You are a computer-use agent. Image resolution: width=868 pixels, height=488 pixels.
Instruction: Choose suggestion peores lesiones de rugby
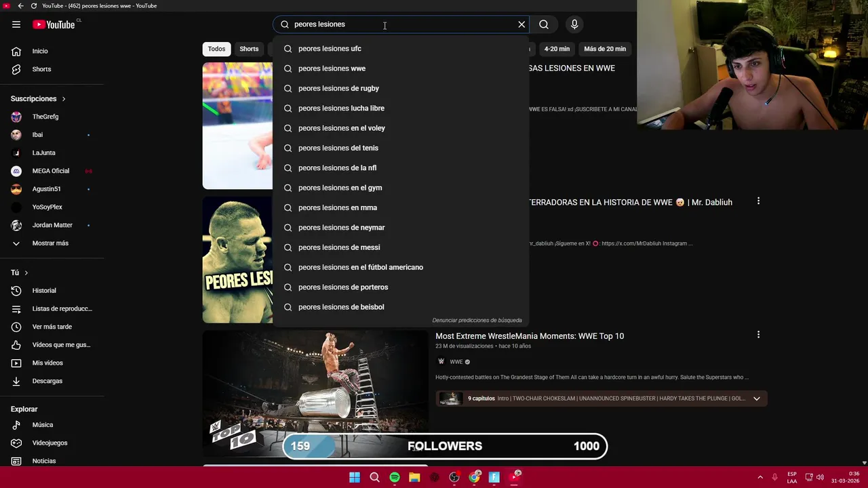coord(401,88)
